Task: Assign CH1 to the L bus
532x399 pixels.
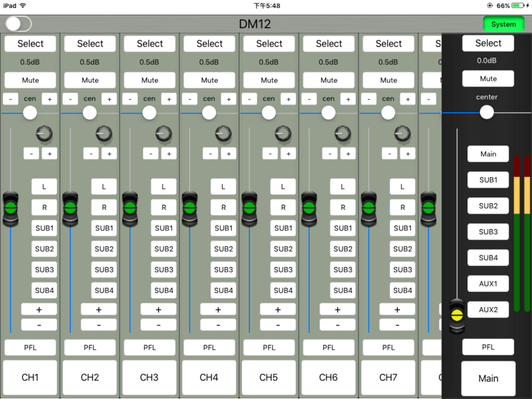Action: [x=44, y=187]
